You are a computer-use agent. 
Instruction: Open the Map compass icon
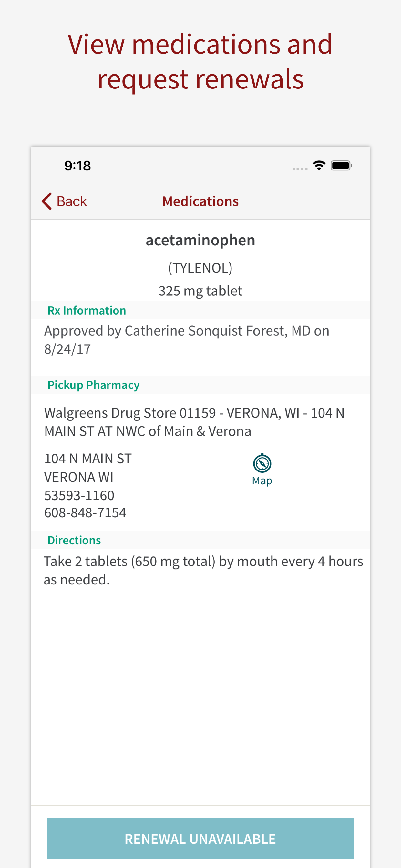click(x=262, y=463)
